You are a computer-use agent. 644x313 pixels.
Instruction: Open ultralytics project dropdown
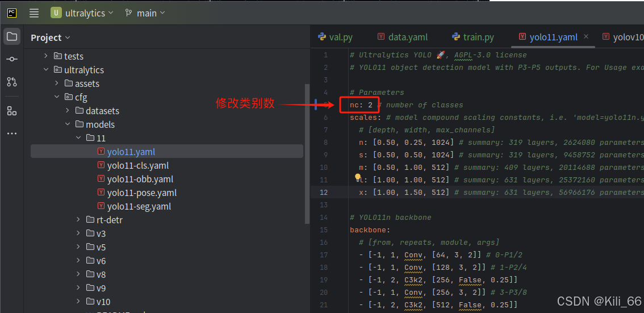point(89,13)
